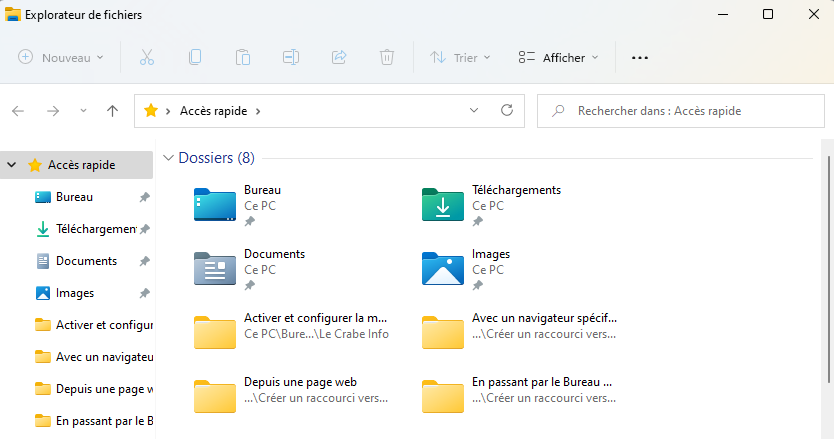Refresh the Accès rapide view
Image resolution: width=834 pixels, height=439 pixels.
[x=507, y=110]
